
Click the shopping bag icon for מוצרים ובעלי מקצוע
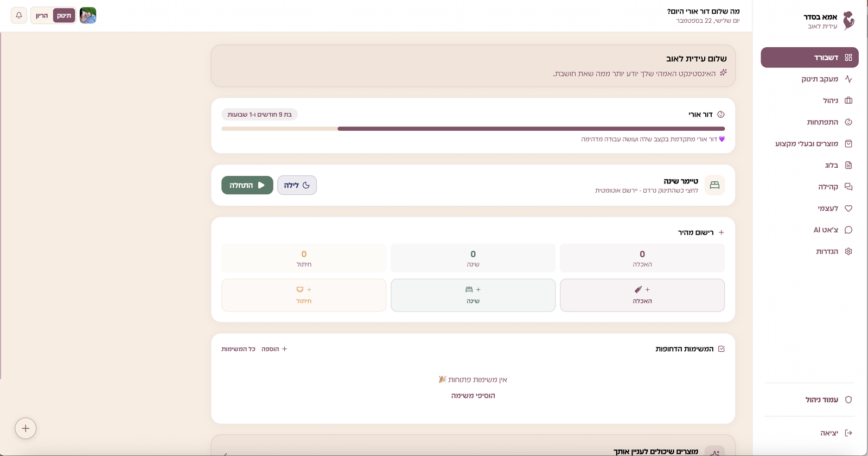tap(848, 144)
